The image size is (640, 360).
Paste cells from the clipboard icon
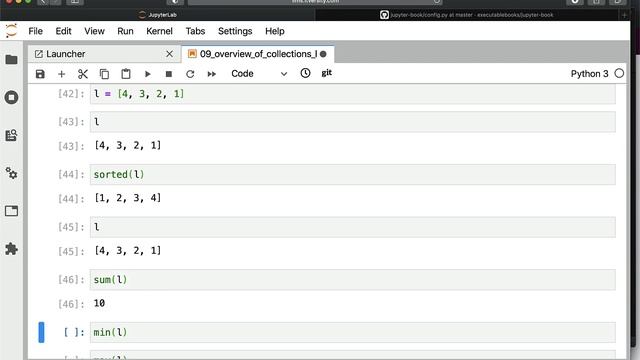point(126,74)
